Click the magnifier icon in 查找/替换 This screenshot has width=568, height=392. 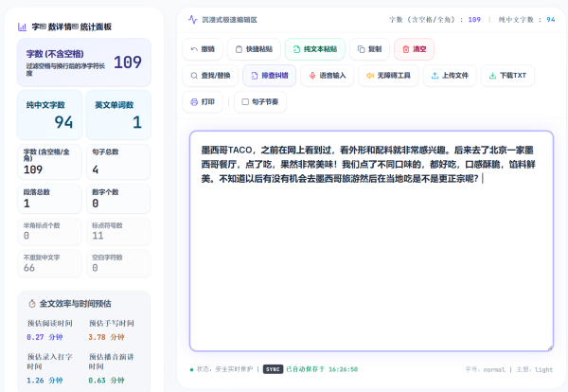pos(194,76)
